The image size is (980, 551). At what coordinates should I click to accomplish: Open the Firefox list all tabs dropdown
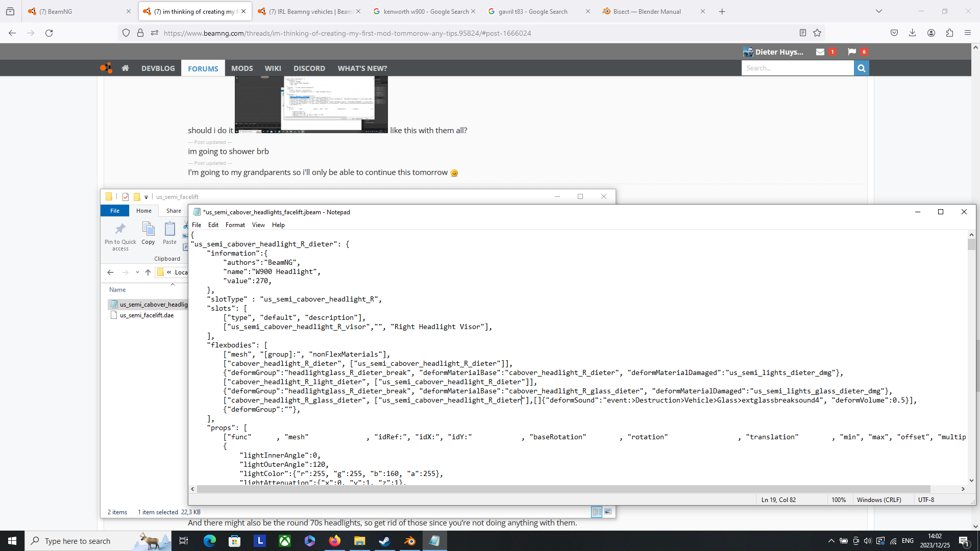[878, 11]
